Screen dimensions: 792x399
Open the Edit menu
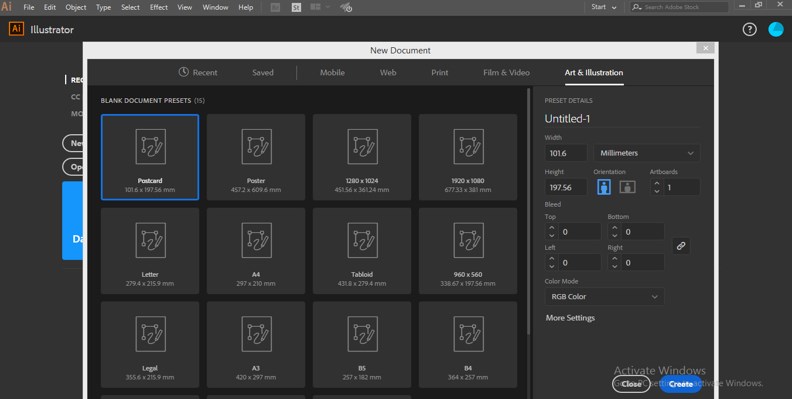pyautogui.click(x=50, y=7)
